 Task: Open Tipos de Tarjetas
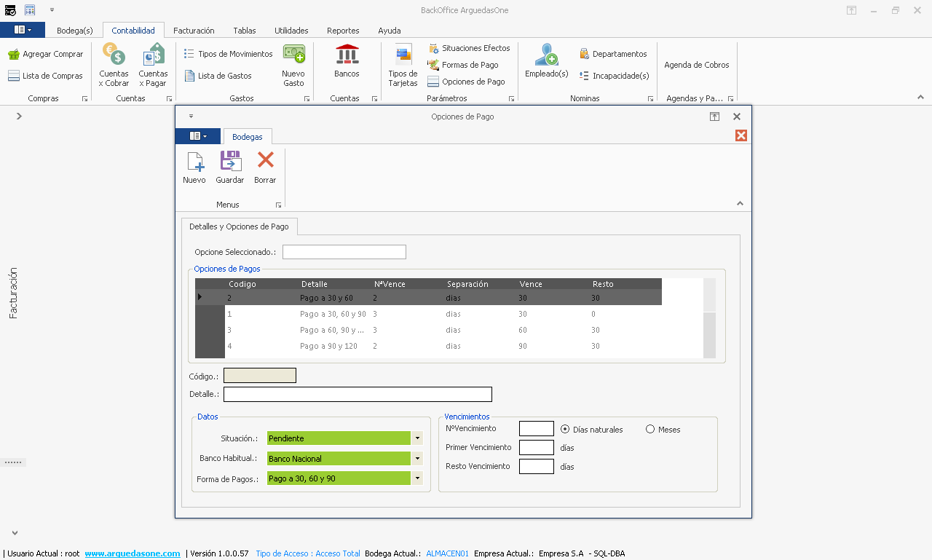click(x=403, y=65)
